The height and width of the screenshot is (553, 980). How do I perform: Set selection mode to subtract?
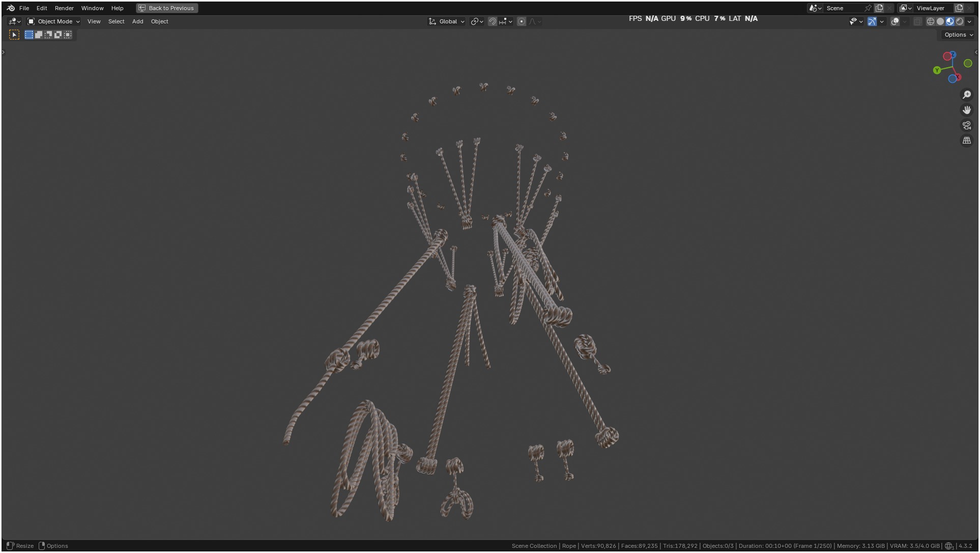click(48, 35)
